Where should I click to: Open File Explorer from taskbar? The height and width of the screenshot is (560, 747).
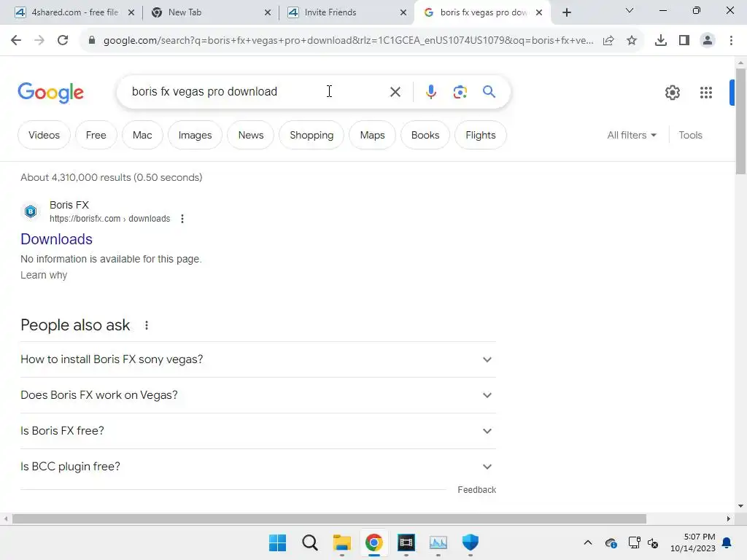[341, 542]
